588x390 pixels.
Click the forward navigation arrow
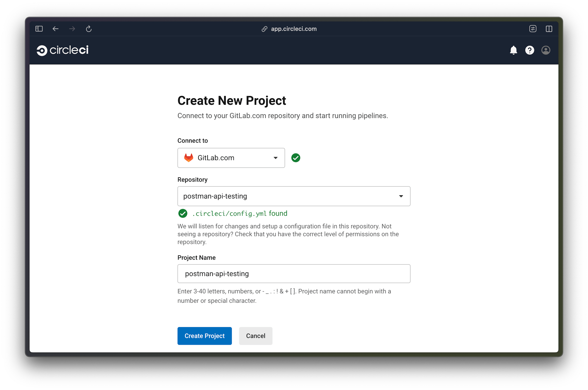pyautogui.click(x=72, y=29)
